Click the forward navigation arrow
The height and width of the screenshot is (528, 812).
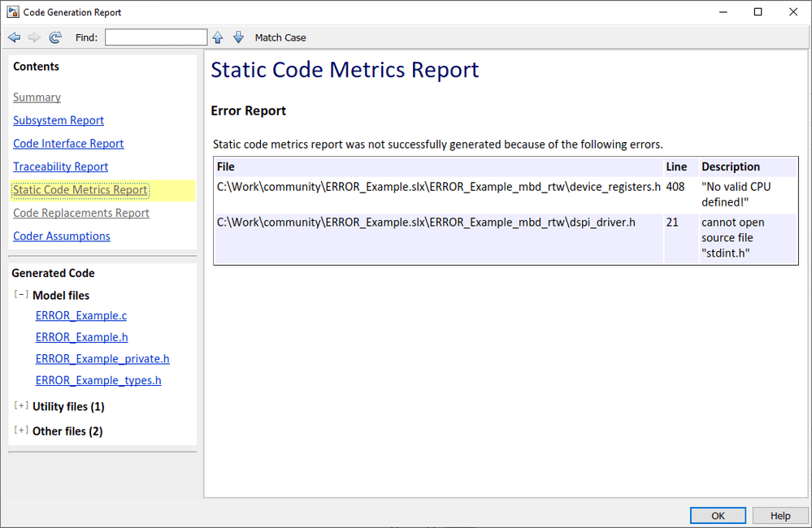pos(33,37)
